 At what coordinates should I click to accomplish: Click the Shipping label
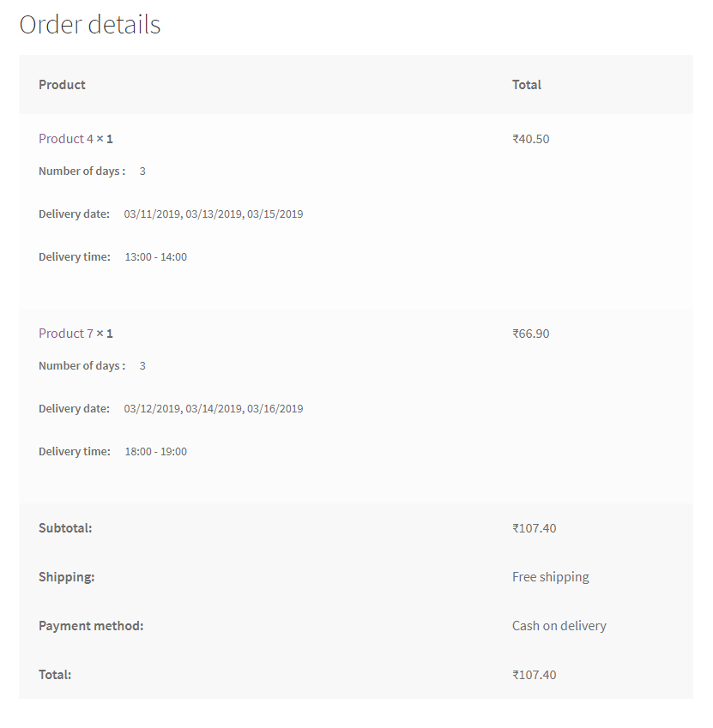click(66, 577)
